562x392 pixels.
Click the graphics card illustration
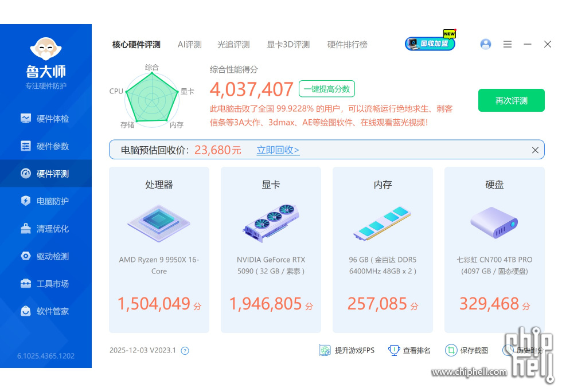point(271,223)
